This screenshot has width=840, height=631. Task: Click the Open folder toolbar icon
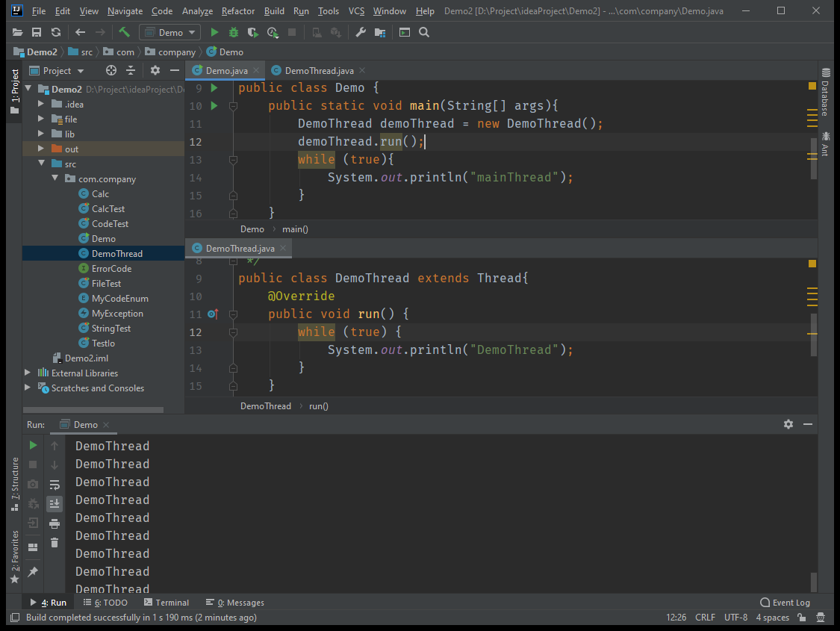tap(18, 33)
